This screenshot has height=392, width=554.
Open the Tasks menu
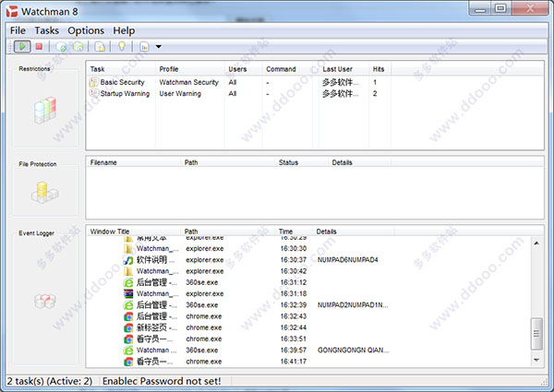click(x=47, y=30)
